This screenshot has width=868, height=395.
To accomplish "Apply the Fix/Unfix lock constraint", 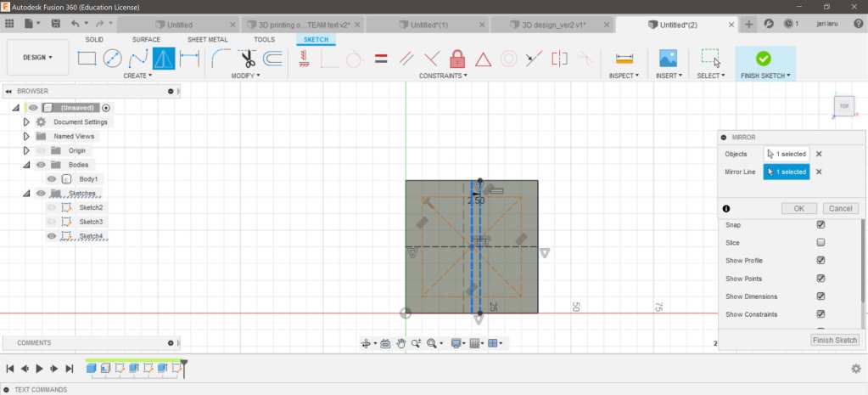I will [457, 58].
